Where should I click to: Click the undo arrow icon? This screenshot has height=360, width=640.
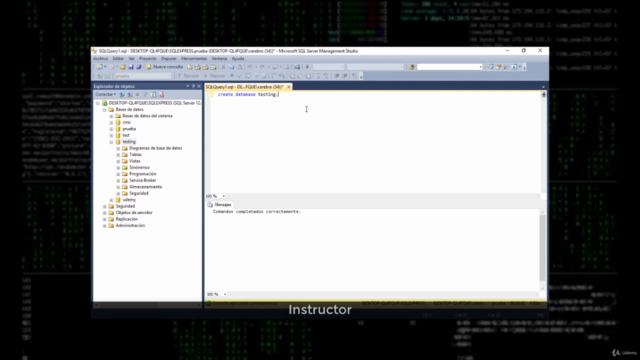coord(250,67)
